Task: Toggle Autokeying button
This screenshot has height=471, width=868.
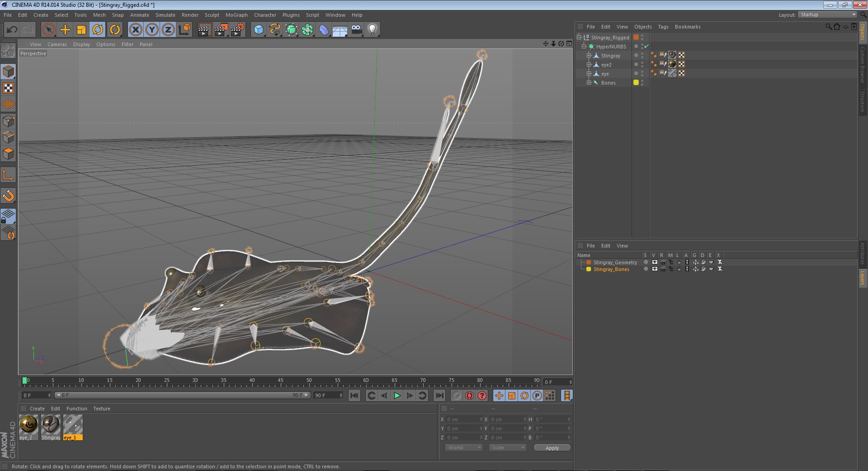Action: [x=469, y=395]
